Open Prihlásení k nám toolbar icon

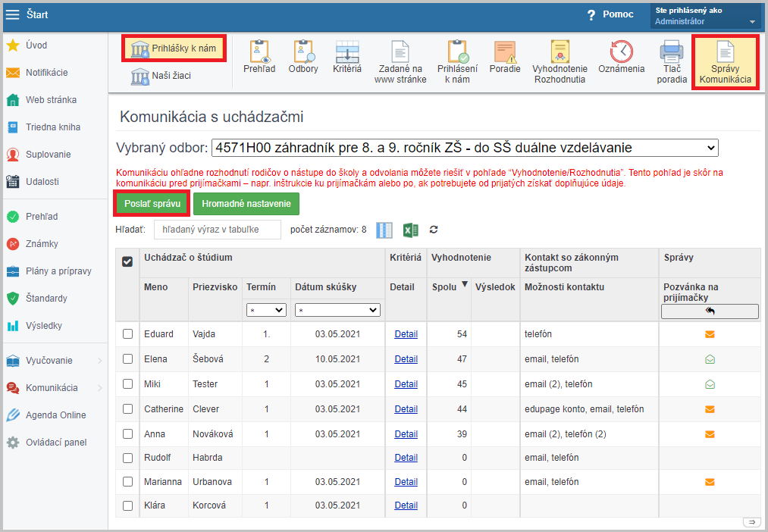tap(457, 62)
